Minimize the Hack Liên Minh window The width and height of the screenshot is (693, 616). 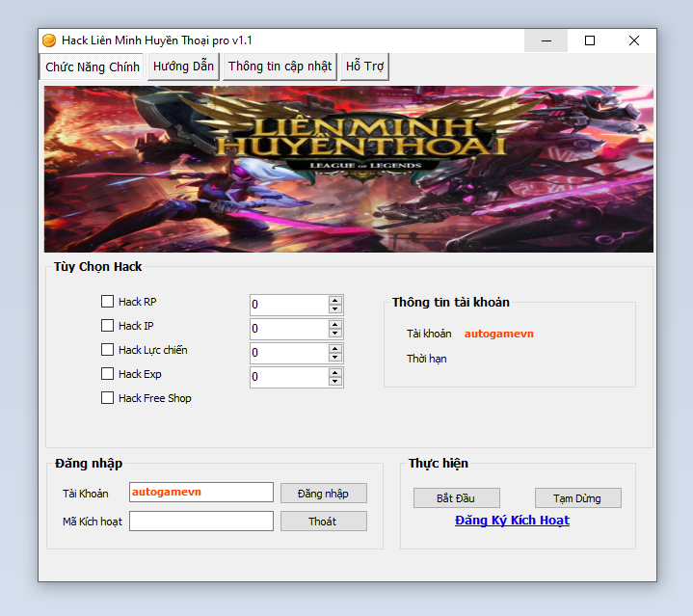[546, 40]
